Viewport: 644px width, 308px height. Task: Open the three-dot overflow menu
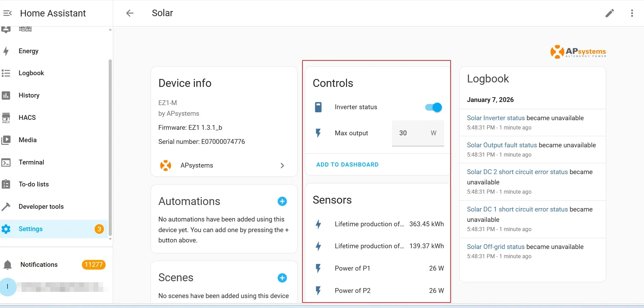(632, 13)
